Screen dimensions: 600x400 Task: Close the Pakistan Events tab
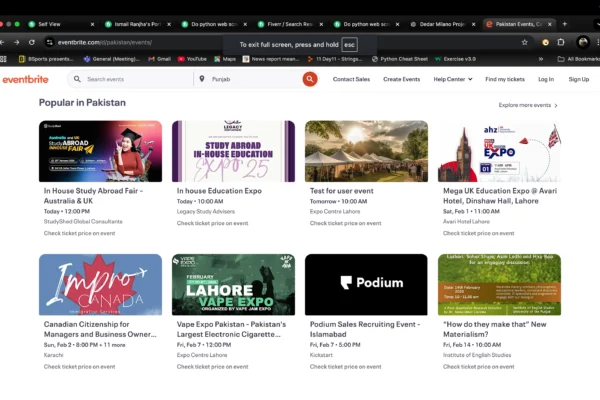pos(550,24)
